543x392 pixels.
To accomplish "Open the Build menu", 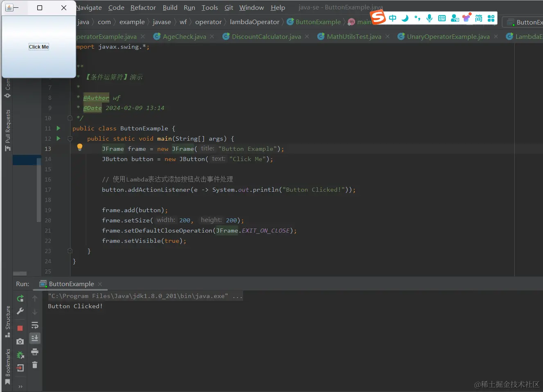I will tap(170, 8).
